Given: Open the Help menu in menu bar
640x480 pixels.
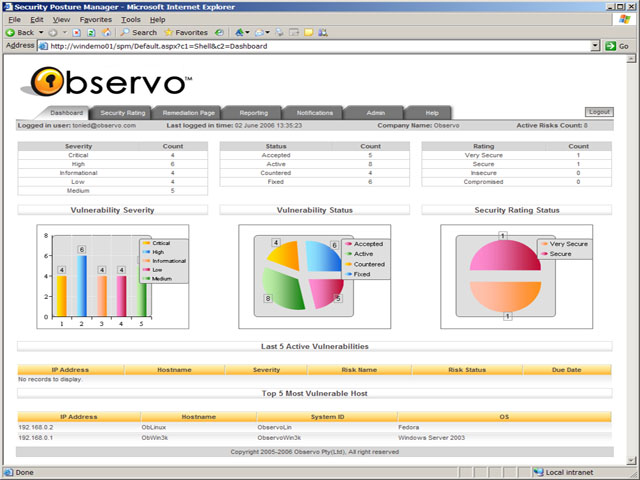Looking at the screenshot, I should (157, 20).
